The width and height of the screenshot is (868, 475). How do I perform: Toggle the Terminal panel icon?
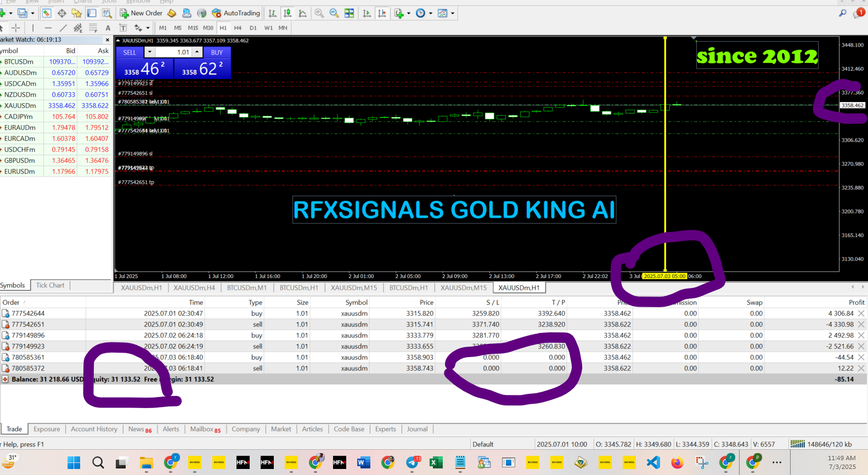click(92, 13)
